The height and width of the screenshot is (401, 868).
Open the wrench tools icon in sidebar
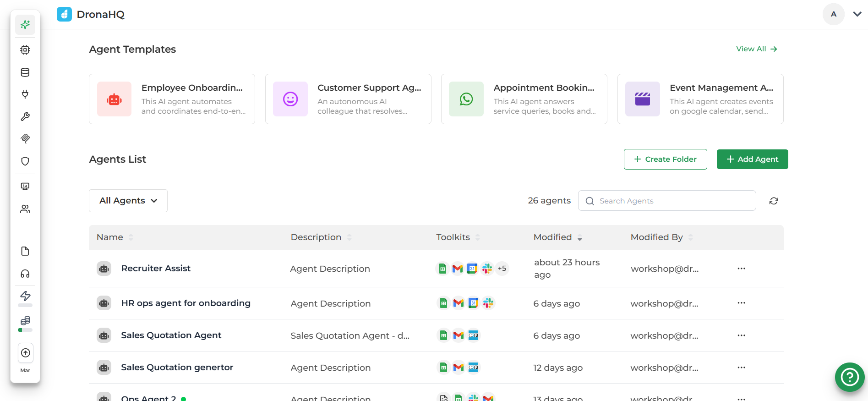click(25, 117)
